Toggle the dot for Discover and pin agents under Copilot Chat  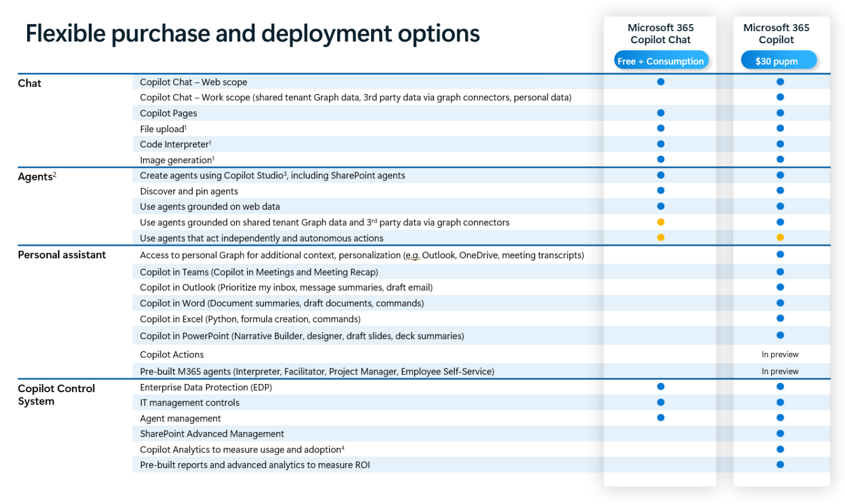[660, 190]
